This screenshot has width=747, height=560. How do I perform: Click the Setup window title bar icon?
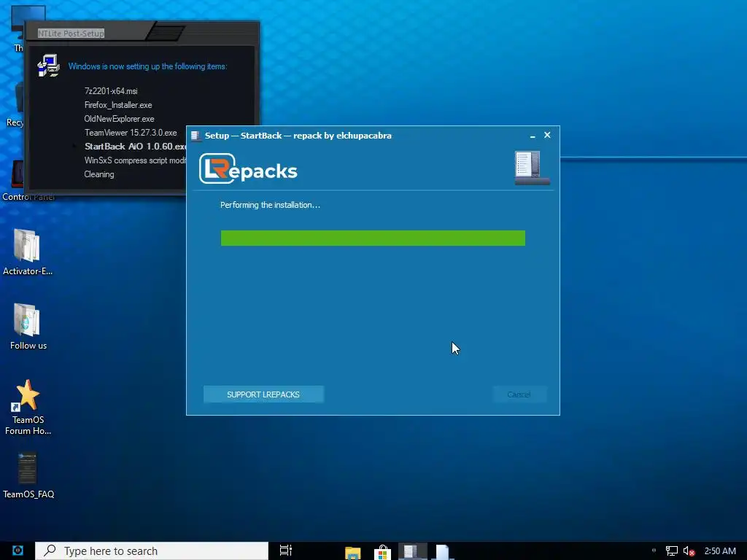pyautogui.click(x=196, y=136)
